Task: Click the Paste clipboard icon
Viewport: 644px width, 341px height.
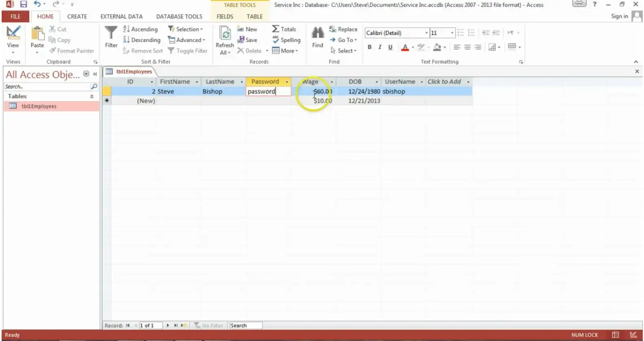Action: pos(37,33)
